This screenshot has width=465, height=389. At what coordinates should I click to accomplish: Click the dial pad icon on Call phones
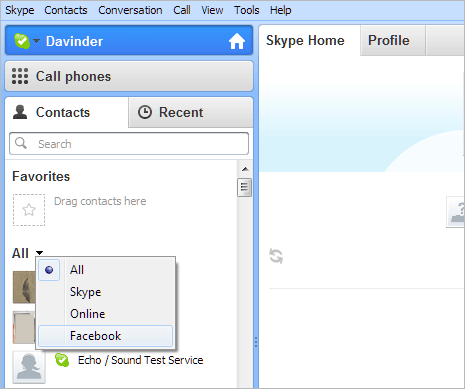20,76
